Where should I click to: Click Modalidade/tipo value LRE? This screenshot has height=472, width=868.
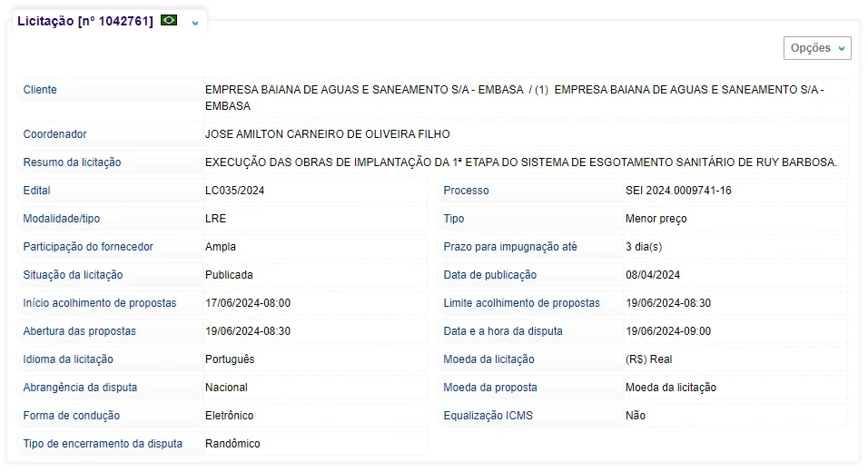[215, 219]
